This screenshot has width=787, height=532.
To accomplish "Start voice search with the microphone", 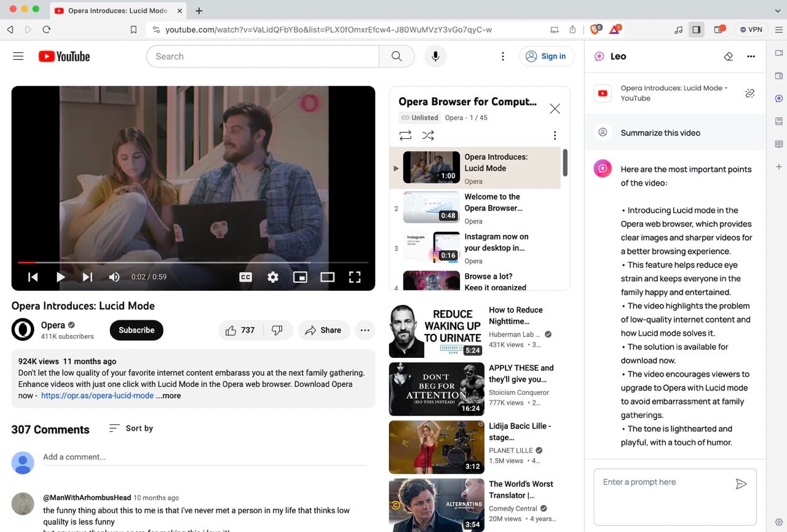I will [435, 57].
